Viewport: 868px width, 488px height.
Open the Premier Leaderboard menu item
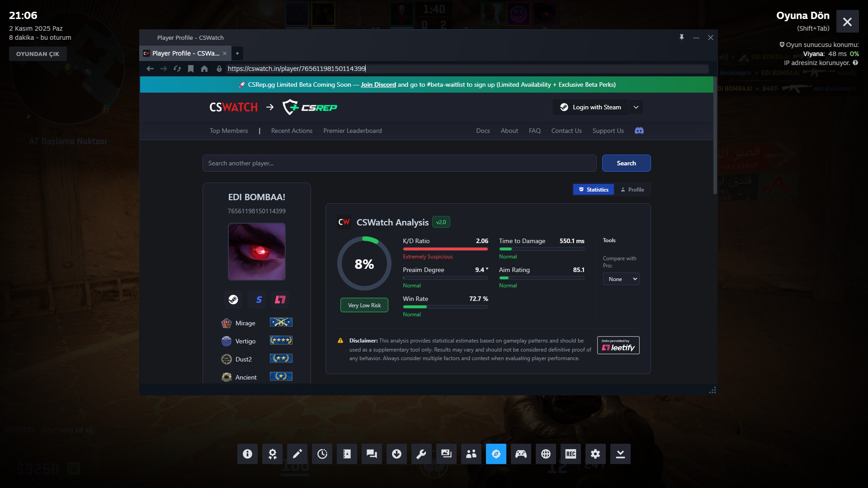tap(352, 131)
